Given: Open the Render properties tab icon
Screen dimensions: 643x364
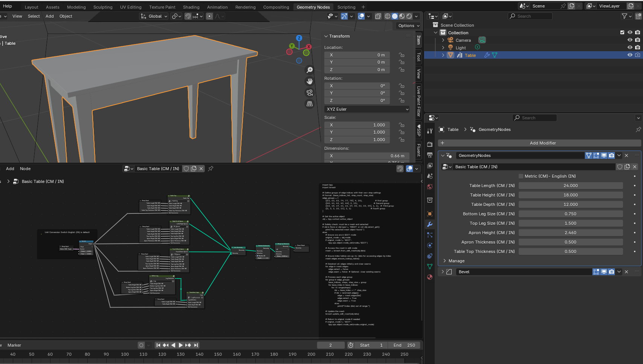Looking at the screenshot, I should click(430, 145).
